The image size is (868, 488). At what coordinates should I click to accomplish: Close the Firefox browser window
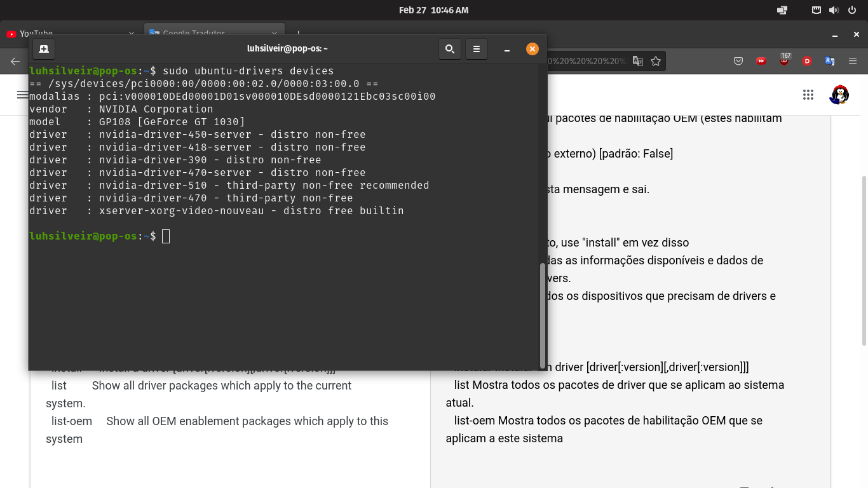tap(855, 34)
